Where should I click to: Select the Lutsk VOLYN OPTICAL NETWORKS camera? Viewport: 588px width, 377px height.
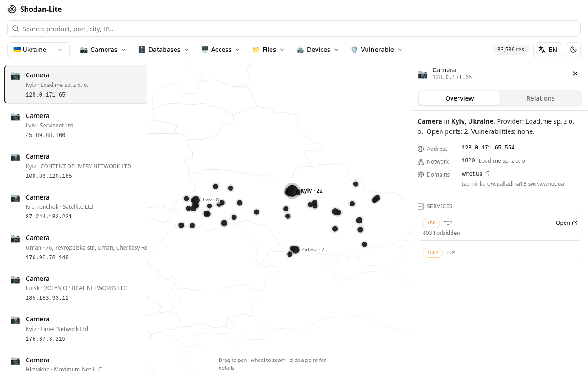click(75, 288)
